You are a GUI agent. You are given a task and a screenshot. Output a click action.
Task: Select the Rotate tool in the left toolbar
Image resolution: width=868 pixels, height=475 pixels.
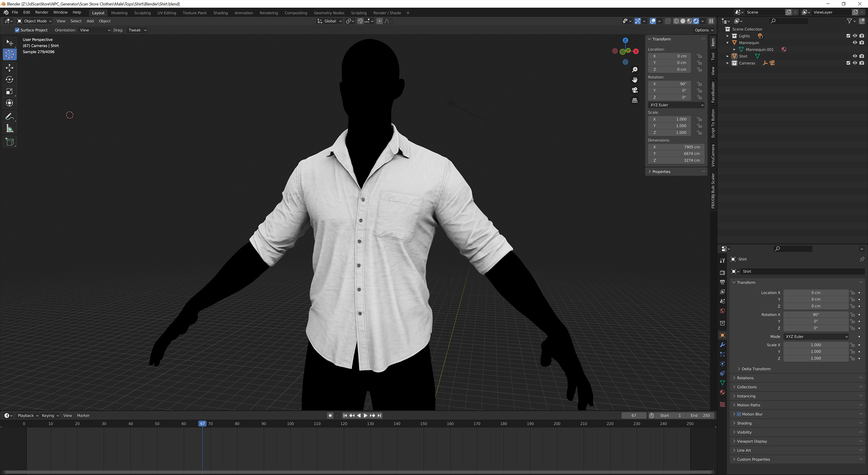(x=10, y=80)
